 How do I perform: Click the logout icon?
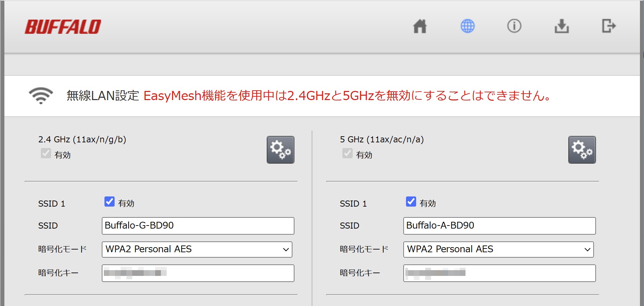pos(609,26)
